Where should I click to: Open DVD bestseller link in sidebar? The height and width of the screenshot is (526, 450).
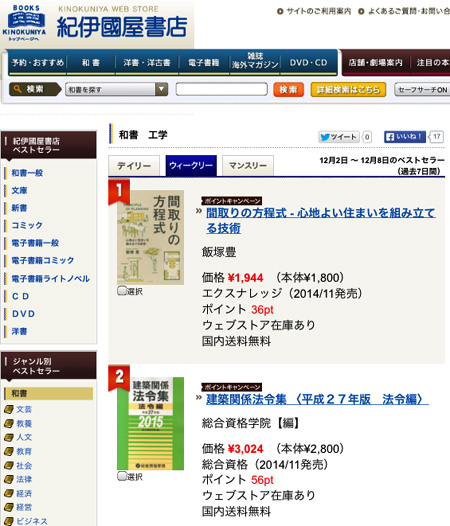tap(23, 314)
